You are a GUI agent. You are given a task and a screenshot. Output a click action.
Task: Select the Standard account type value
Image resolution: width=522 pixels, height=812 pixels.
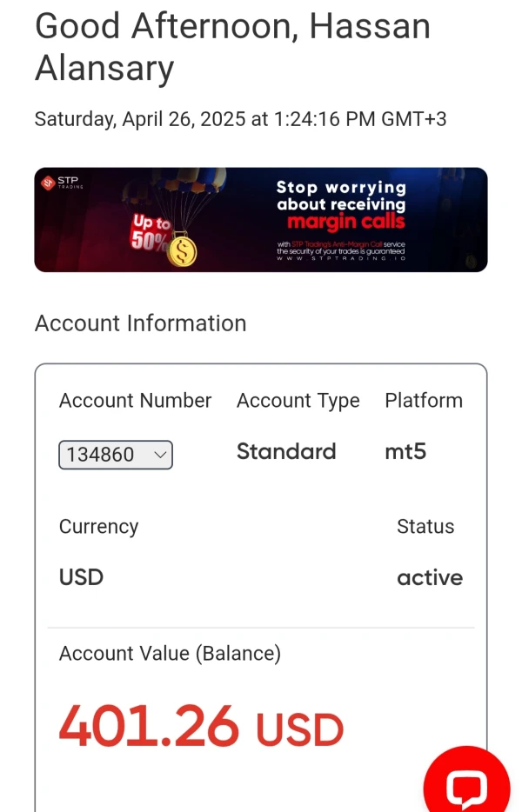[x=286, y=452]
